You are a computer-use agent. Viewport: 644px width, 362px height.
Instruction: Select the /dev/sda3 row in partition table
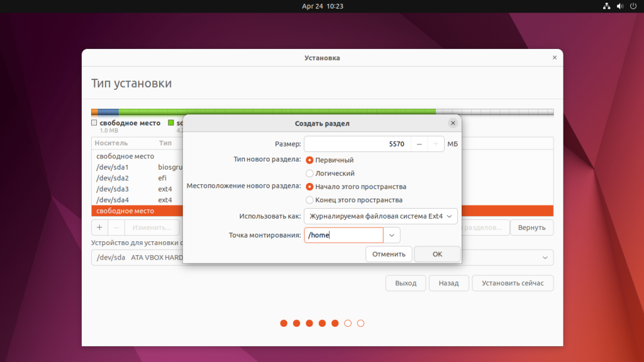coord(126,189)
